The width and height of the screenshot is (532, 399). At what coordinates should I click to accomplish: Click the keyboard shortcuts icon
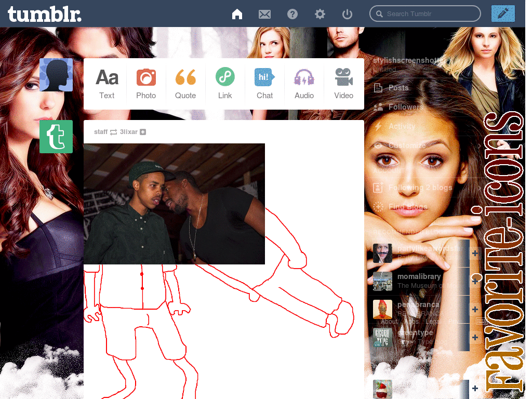(x=482, y=321)
